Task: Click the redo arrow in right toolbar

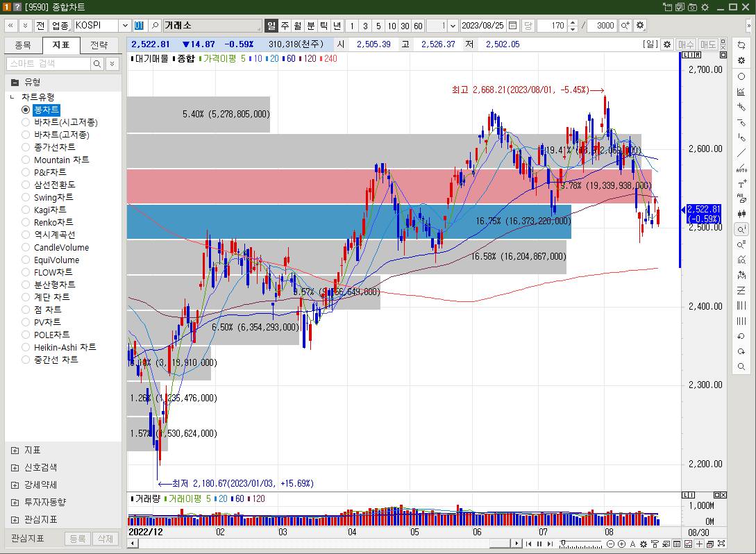Action: (741, 351)
